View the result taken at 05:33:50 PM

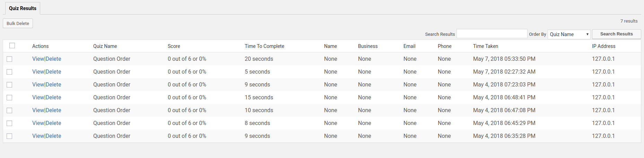coord(38,59)
